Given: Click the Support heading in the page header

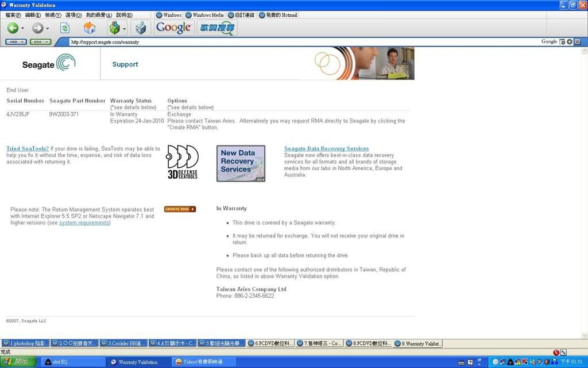Looking at the screenshot, I should point(125,64).
